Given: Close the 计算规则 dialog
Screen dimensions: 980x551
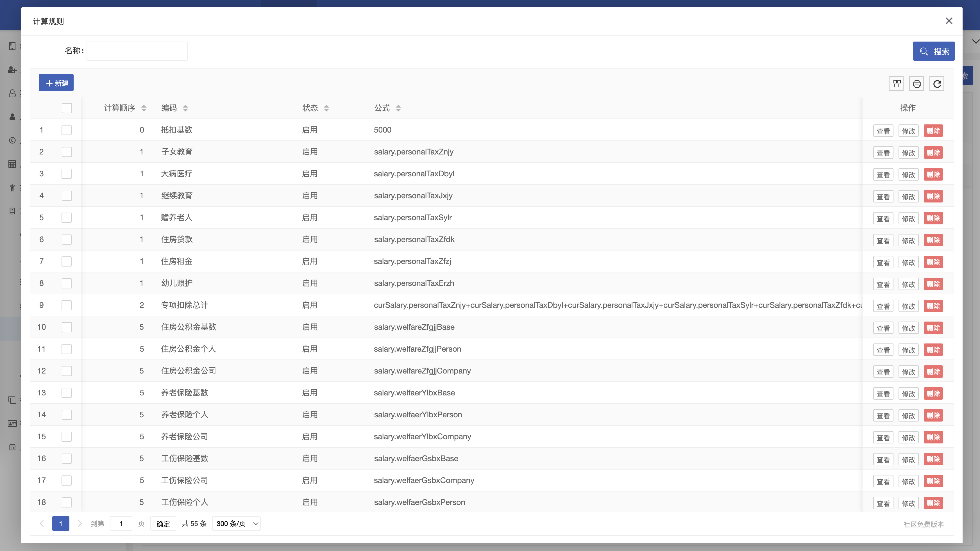Looking at the screenshot, I should (x=949, y=21).
